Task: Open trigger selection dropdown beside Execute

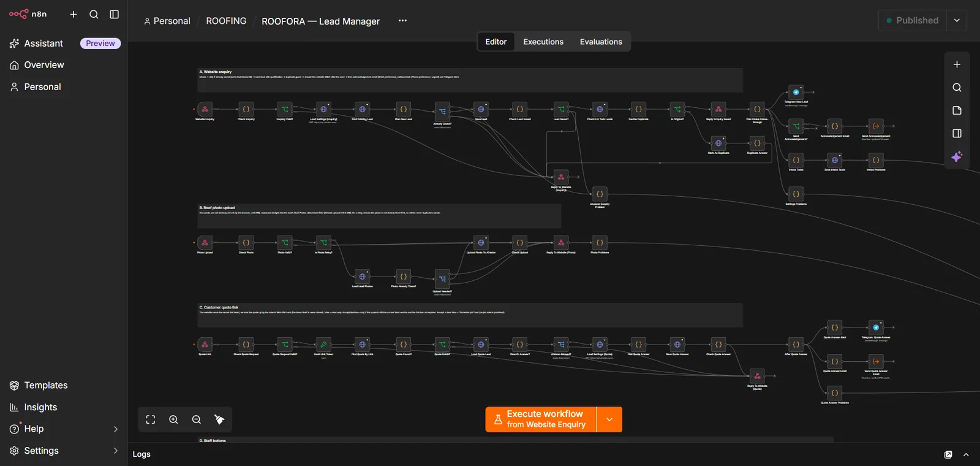Action: pos(609,419)
